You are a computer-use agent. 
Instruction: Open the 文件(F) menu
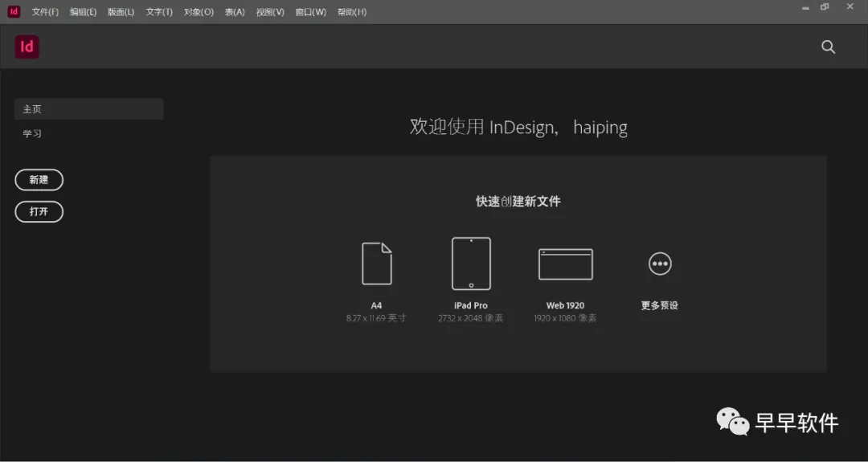(x=45, y=11)
